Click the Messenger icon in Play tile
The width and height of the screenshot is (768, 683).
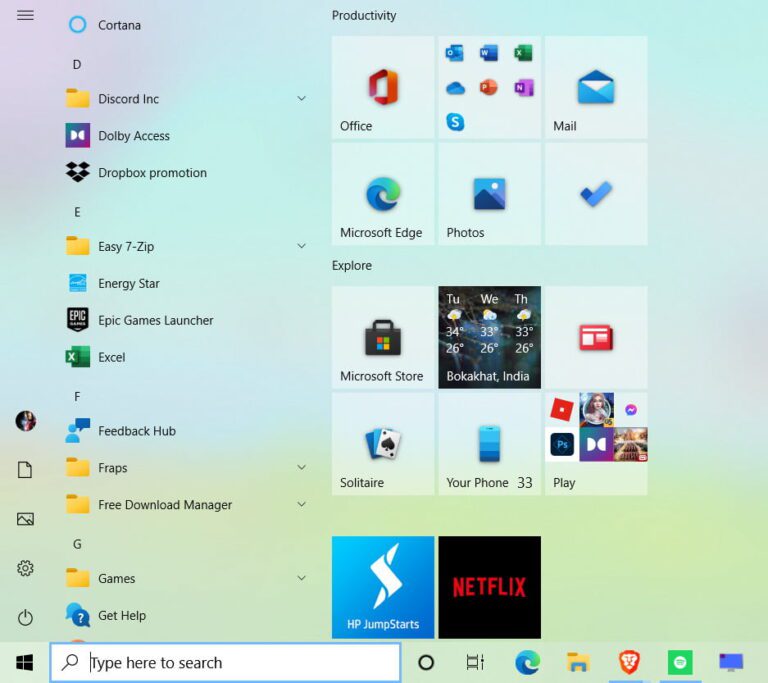click(x=631, y=410)
